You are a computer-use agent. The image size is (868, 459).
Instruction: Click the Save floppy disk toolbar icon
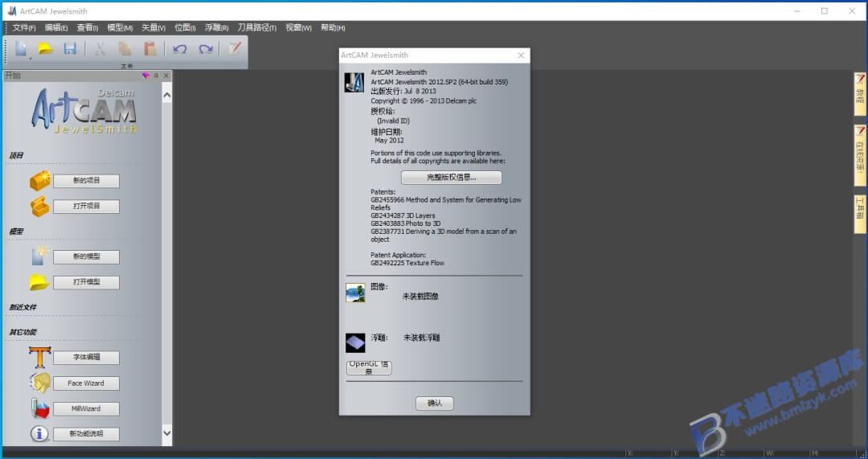click(70, 49)
